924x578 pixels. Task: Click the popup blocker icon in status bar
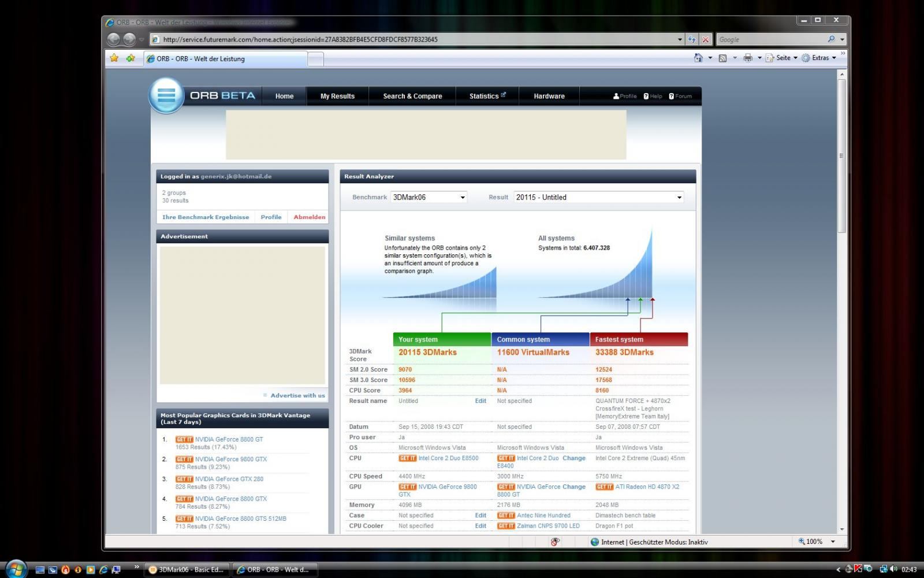tap(555, 542)
